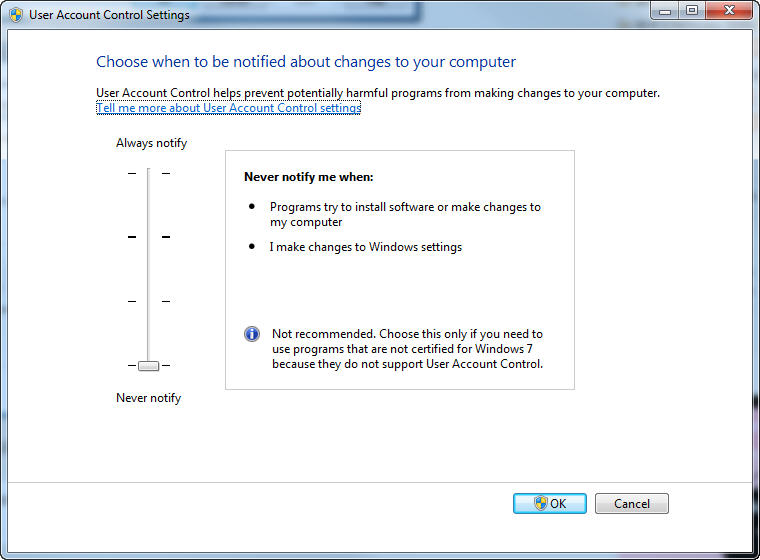Close the User Account Control Settings window
The image size is (760, 560).
click(729, 11)
